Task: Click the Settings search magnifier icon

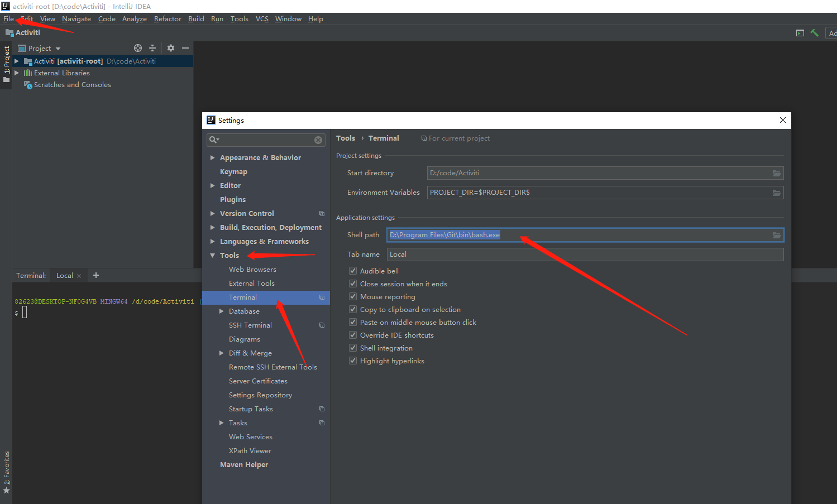Action: click(x=214, y=140)
